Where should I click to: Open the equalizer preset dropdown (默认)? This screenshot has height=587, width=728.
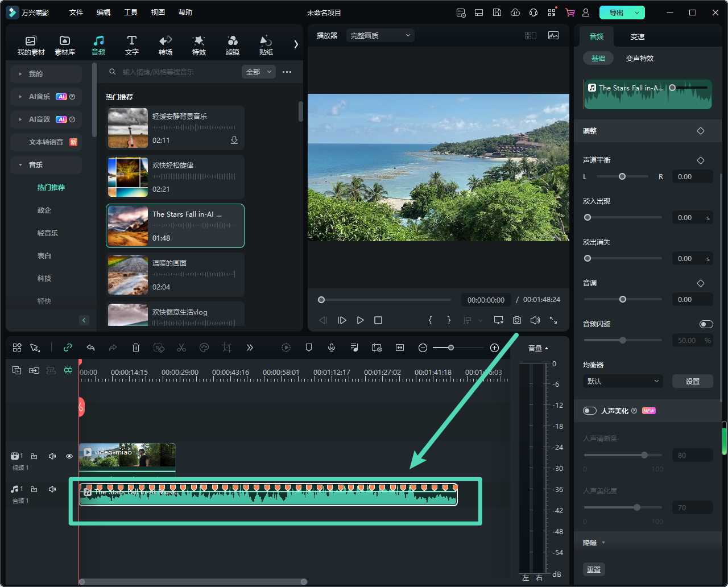pos(623,381)
